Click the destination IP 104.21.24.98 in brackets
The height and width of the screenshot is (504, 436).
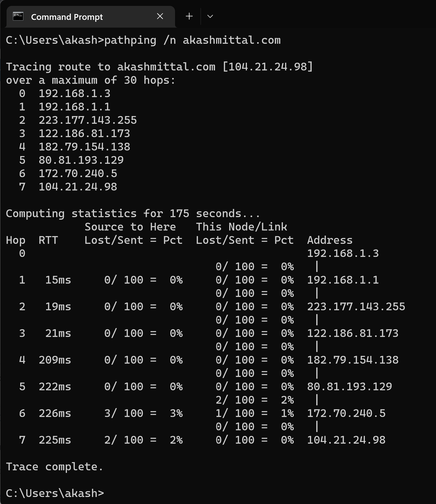(x=268, y=67)
